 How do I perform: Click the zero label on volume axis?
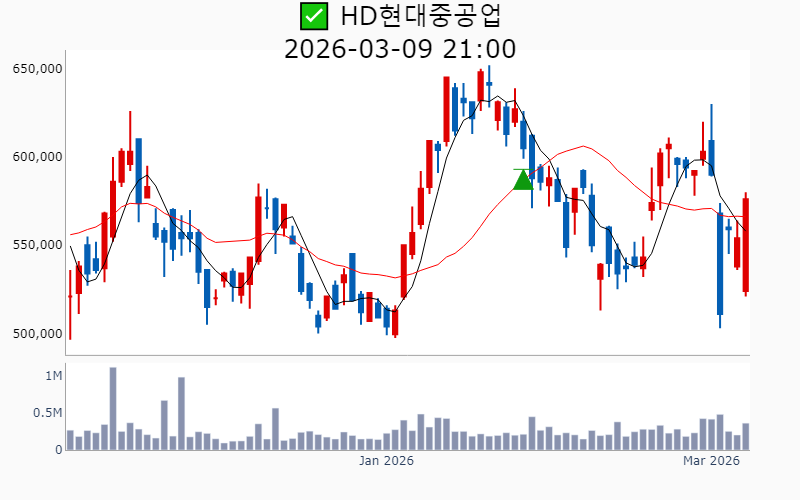(59, 450)
